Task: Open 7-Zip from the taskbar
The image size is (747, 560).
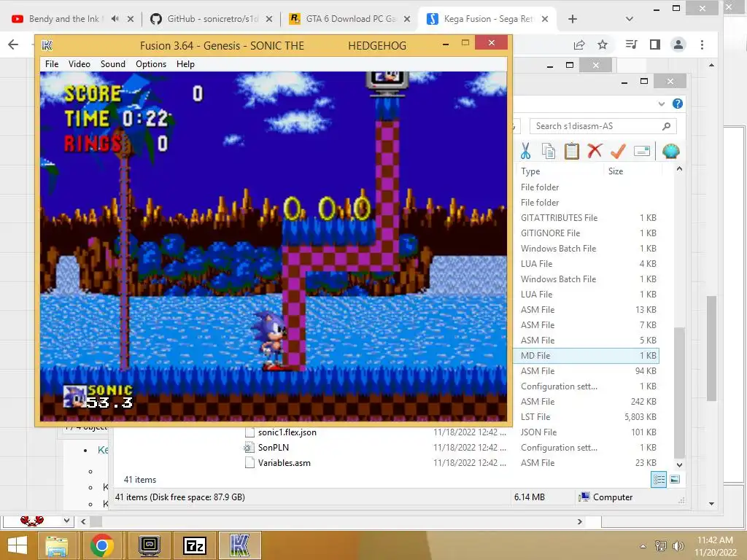Action: pyautogui.click(x=195, y=545)
